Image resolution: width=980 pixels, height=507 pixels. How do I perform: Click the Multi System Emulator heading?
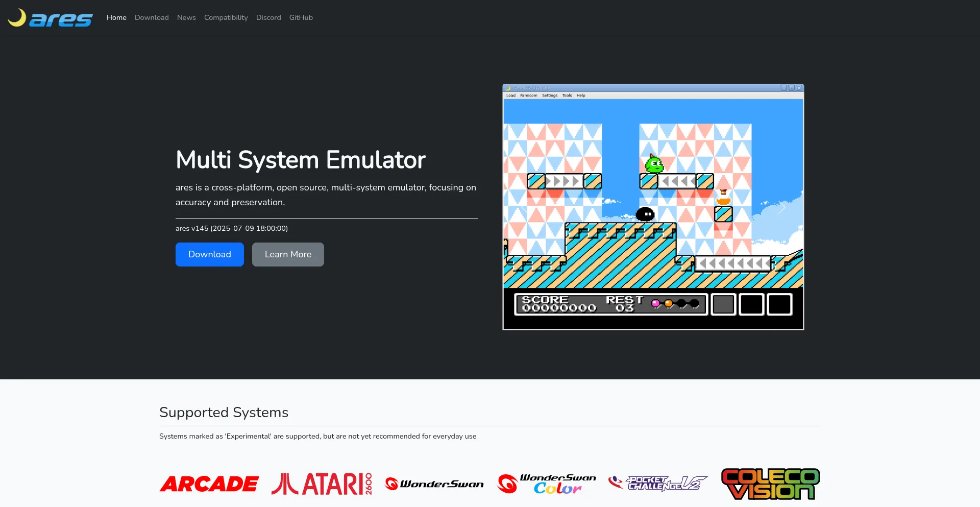[301, 160]
